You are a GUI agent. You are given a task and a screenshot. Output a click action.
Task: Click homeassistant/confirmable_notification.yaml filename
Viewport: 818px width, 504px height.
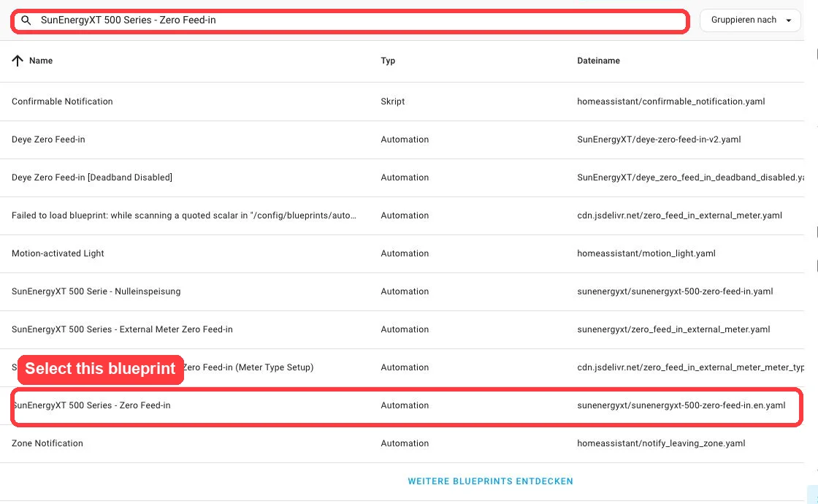coord(671,102)
